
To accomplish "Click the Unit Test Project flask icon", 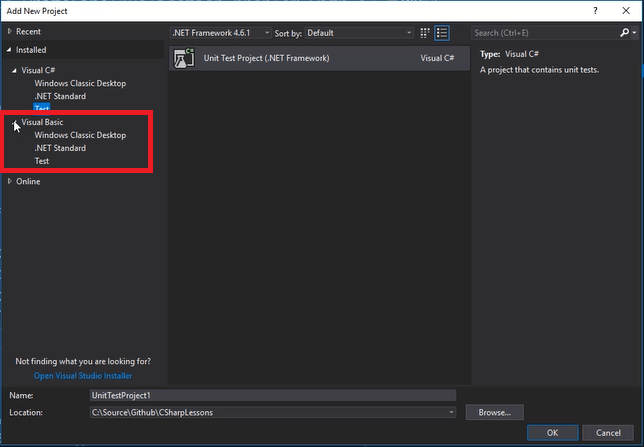I will pyautogui.click(x=184, y=58).
